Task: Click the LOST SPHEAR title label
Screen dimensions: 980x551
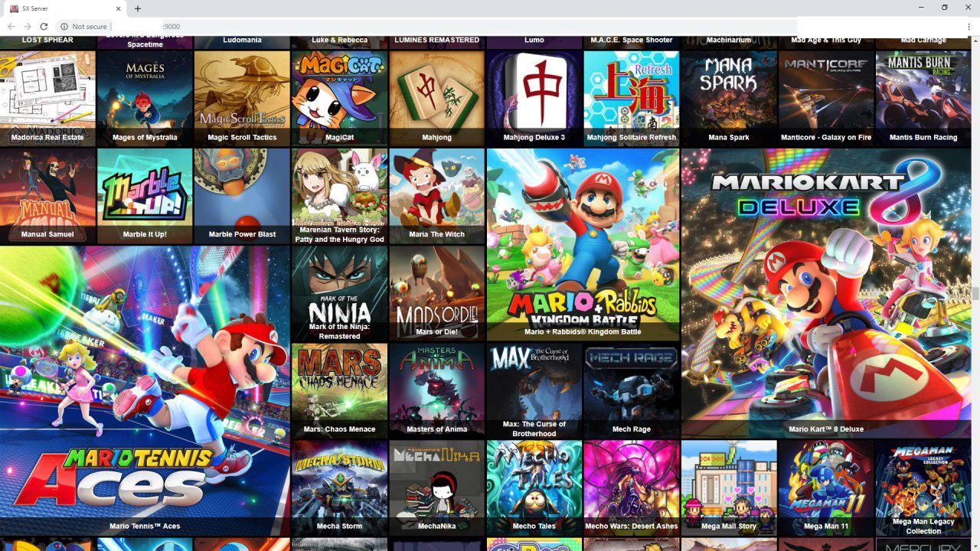Action: (47, 40)
